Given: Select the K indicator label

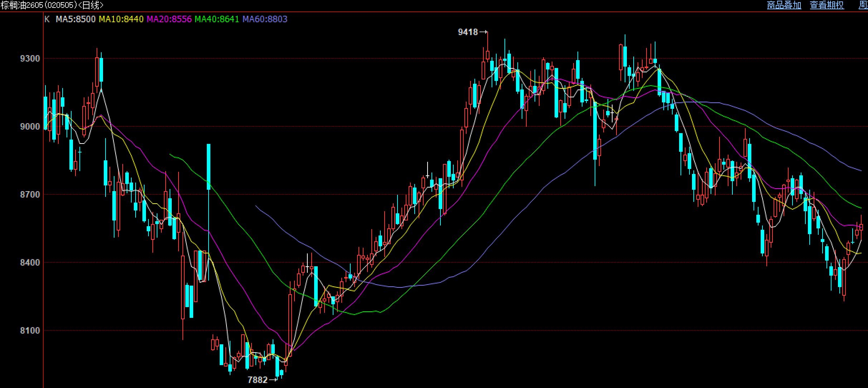Looking at the screenshot, I should pyautogui.click(x=47, y=19).
